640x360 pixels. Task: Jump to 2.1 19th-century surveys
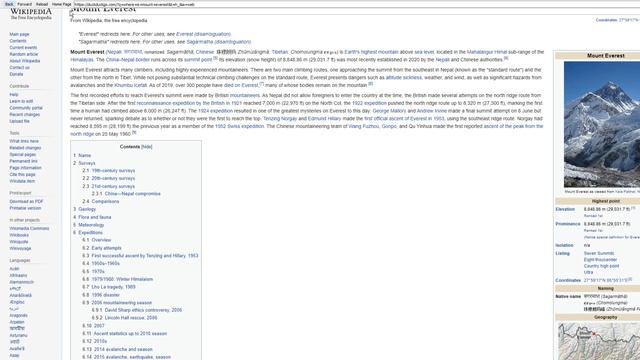coord(109,171)
